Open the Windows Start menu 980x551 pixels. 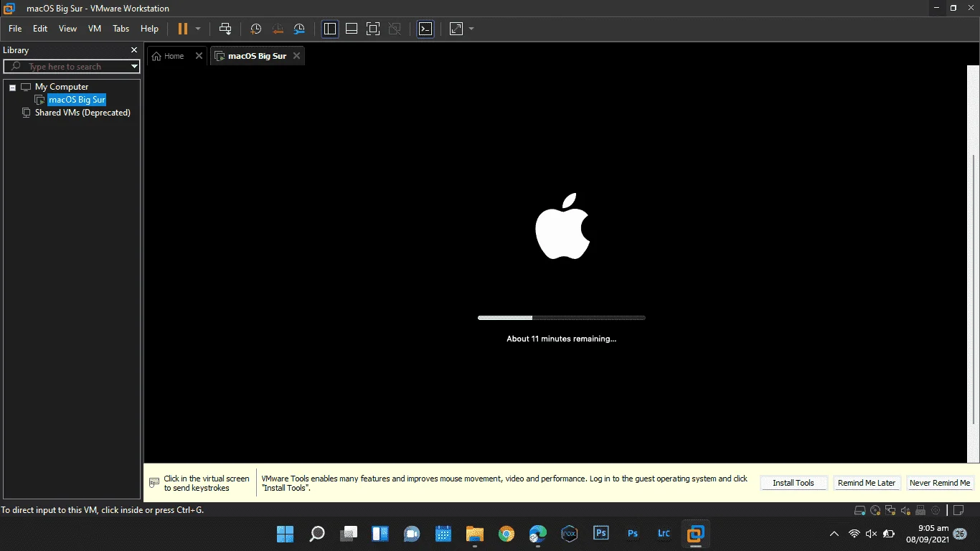click(285, 534)
